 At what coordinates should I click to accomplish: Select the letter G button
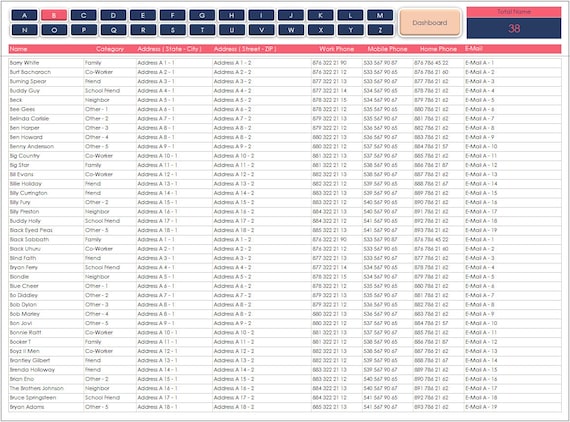pyautogui.click(x=202, y=15)
